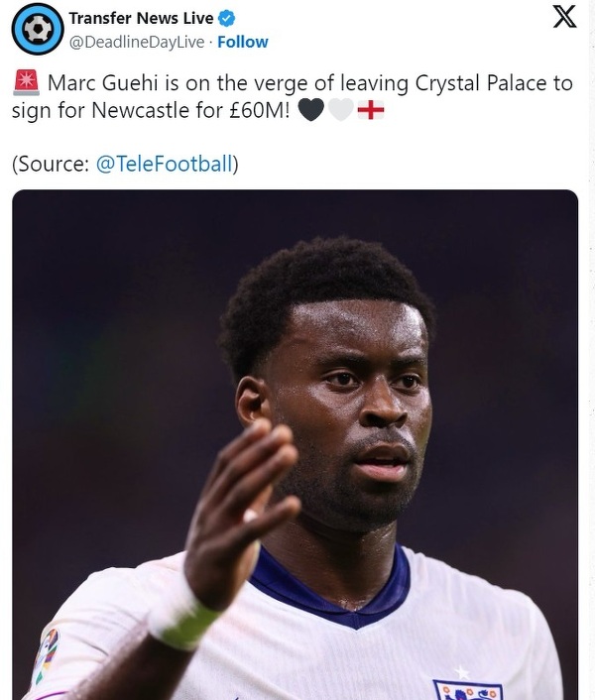The image size is (595, 700).
Task: Click the "(Source:" label text
Action: [x=51, y=164]
